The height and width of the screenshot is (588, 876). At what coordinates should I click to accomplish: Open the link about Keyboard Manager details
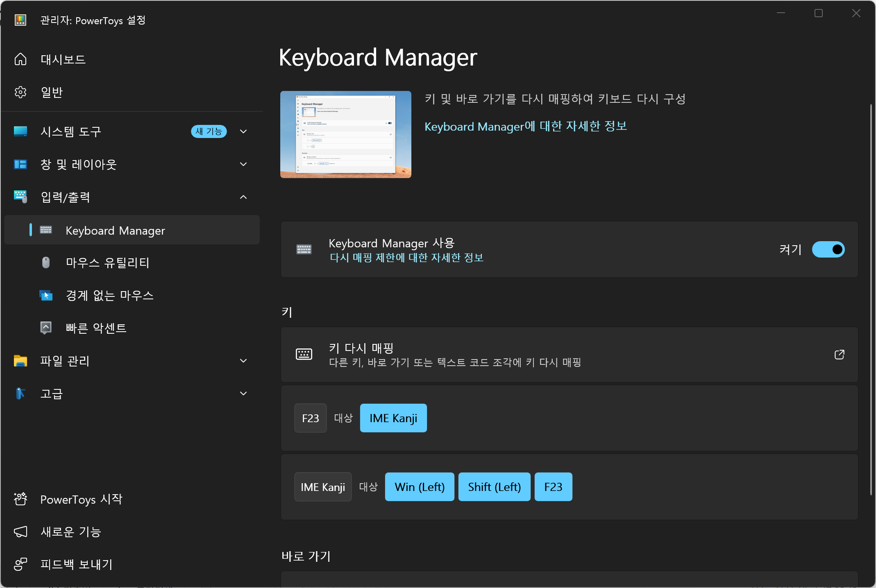(526, 127)
